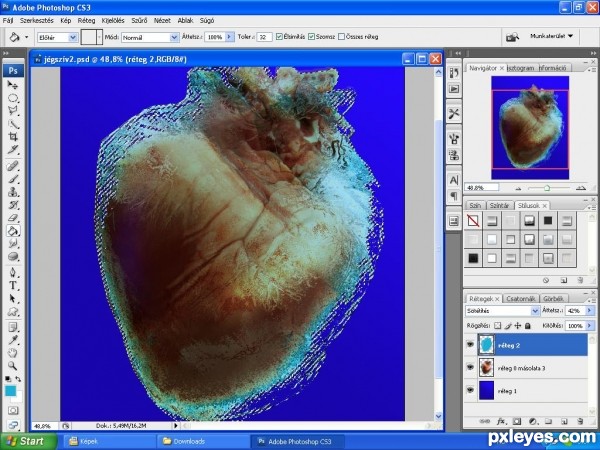Viewport: 600px width, 450px height.
Task: Hide the réteg 0 másolata 3 layer
Action: click(x=470, y=368)
